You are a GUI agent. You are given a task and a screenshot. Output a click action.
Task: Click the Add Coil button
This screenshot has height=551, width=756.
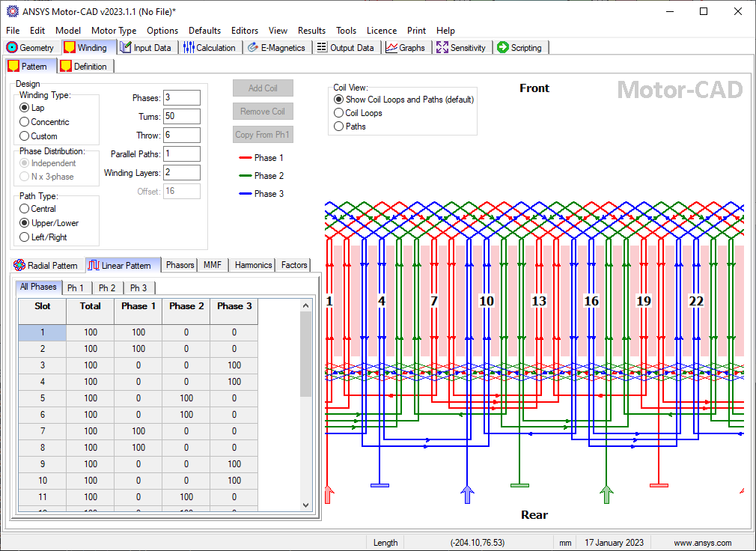(263, 88)
